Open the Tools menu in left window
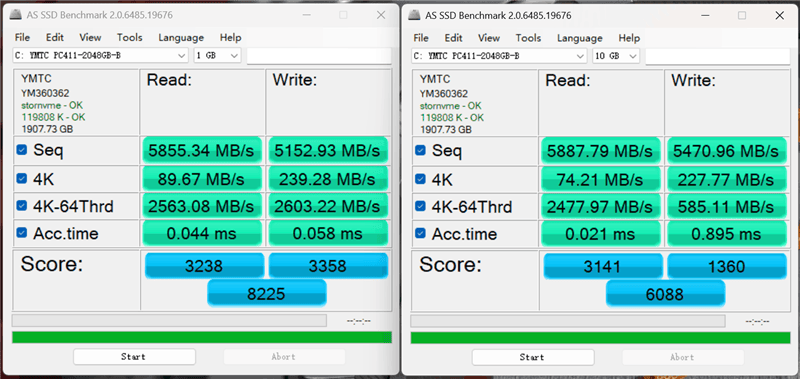The image size is (800, 379). [130, 38]
